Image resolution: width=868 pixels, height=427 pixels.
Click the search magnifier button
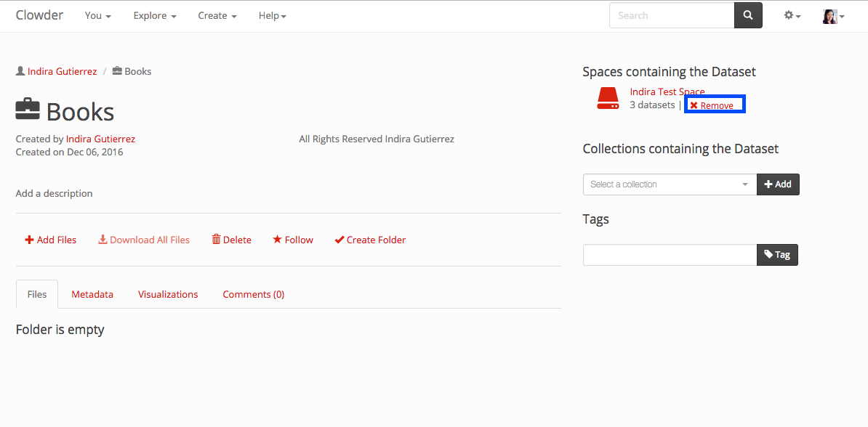click(748, 15)
